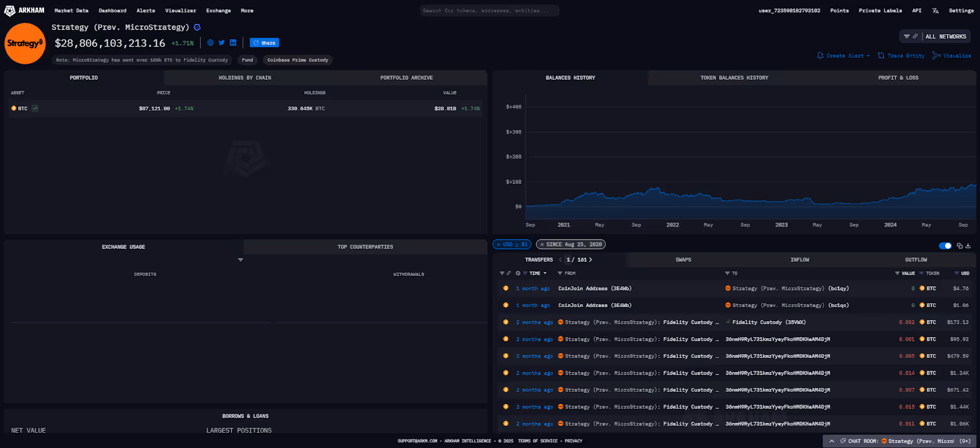Switch to Token Balances History tab
Image resolution: width=980 pixels, height=448 pixels.
point(734,78)
